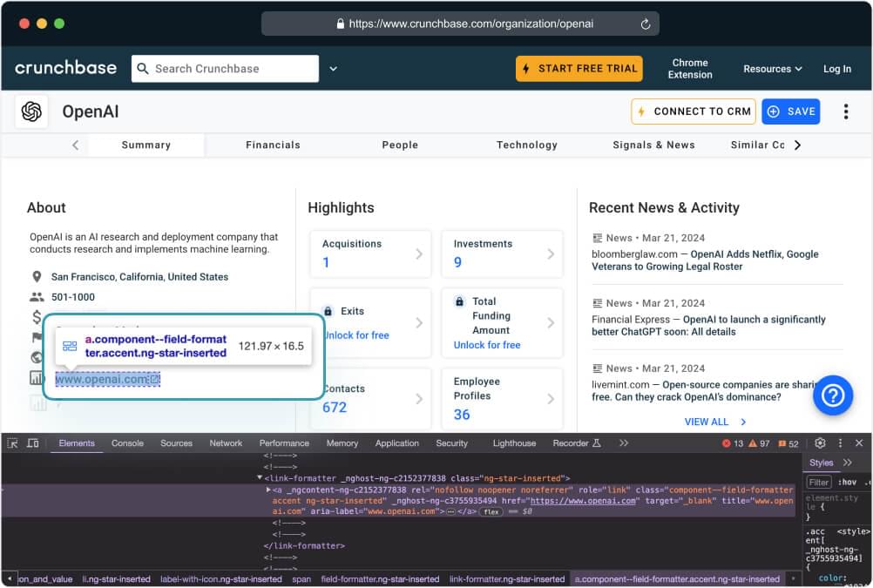The height and width of the screenshot is (588, 873).
Task: Click the OpenAI logo thumbnail
Action: 32,112
